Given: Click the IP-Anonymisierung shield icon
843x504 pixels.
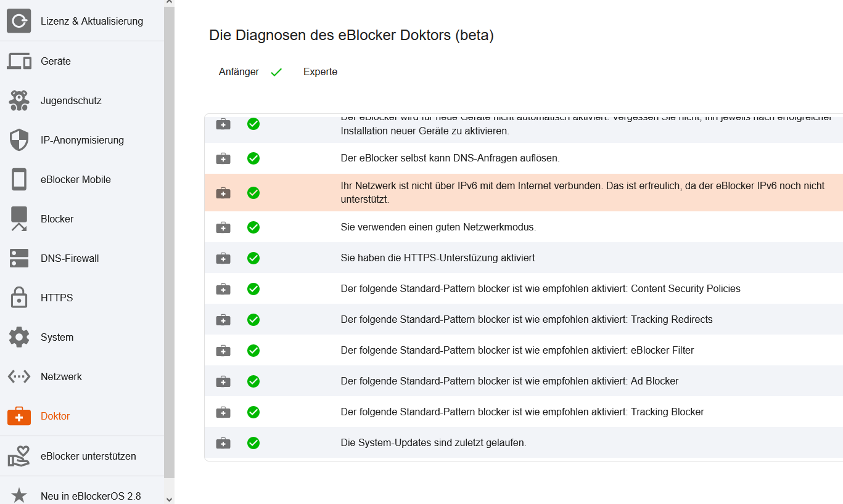Looking at the screenshot, I should pyautogui.click(x=19, y=140).
